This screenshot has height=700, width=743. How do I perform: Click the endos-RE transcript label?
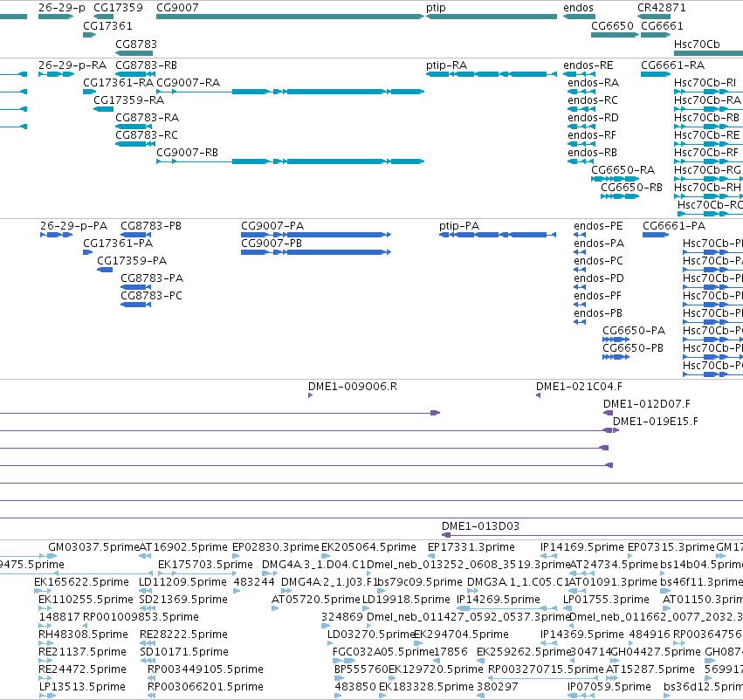[588, 65]
